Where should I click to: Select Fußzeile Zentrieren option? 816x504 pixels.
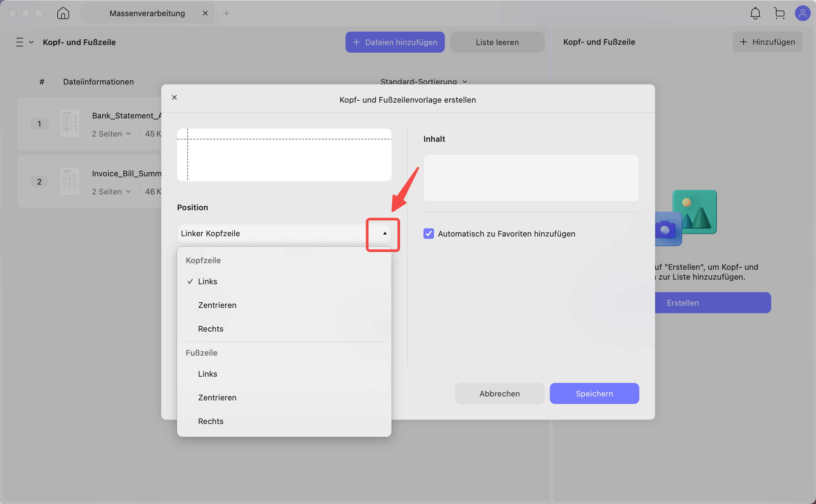284,397
